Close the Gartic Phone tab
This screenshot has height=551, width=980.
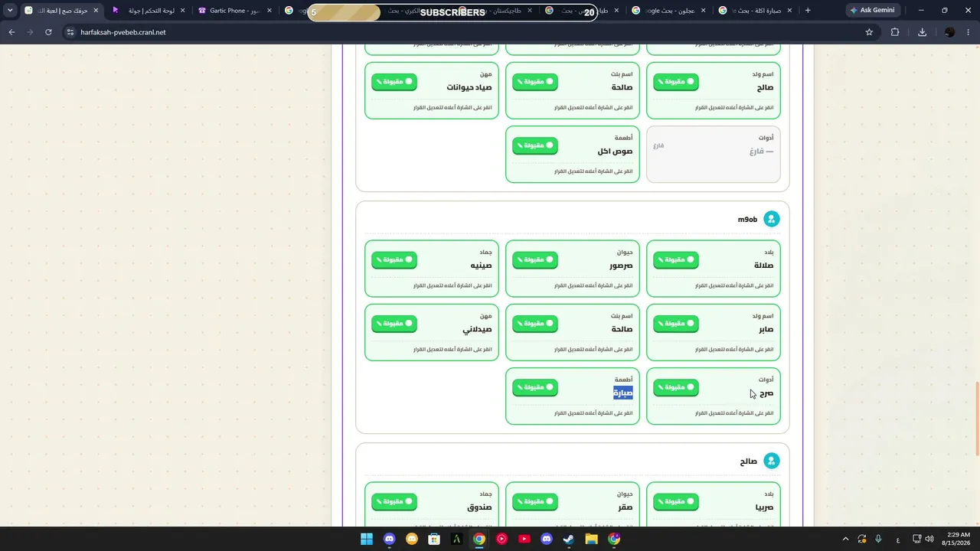click(x=269, y=11)
